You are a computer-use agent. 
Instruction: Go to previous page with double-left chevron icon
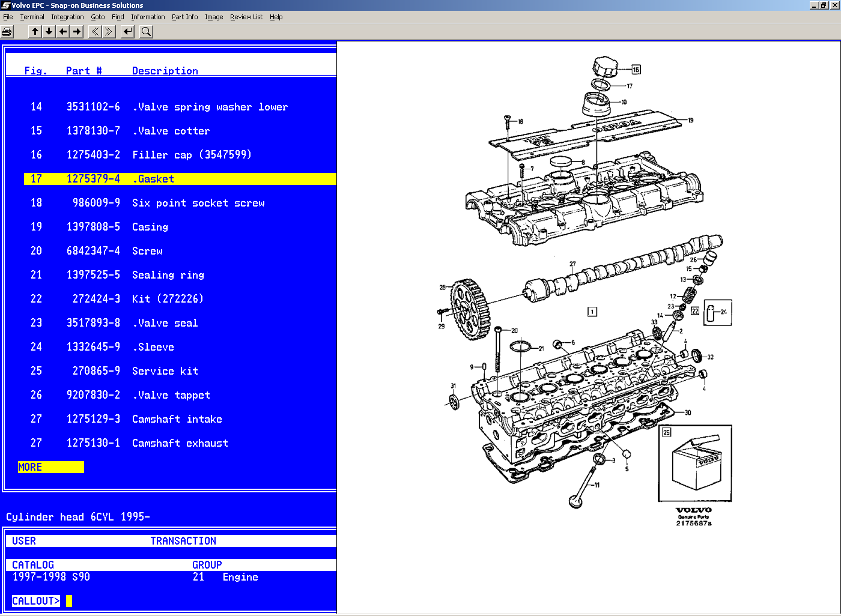[94, 31]
